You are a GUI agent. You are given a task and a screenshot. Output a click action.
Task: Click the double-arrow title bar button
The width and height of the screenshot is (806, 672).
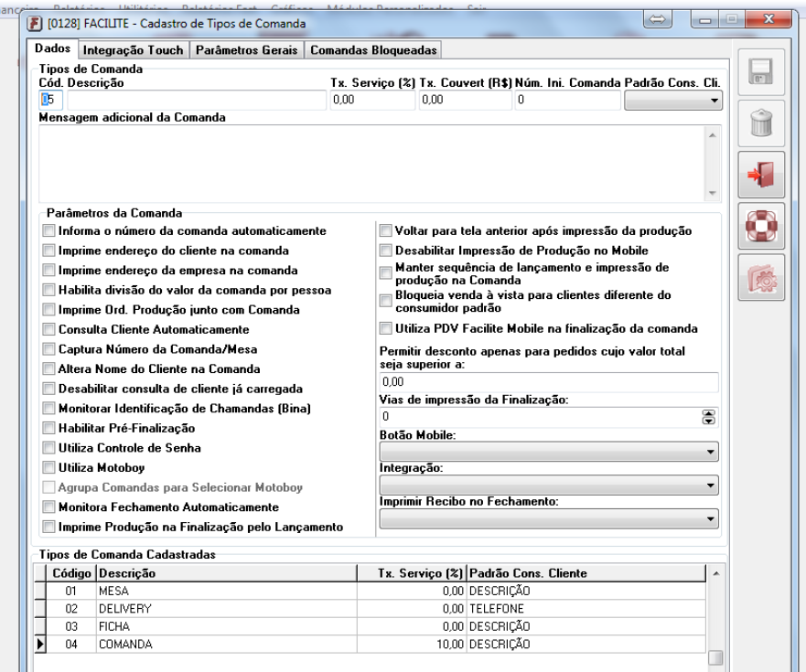(658, 19)
